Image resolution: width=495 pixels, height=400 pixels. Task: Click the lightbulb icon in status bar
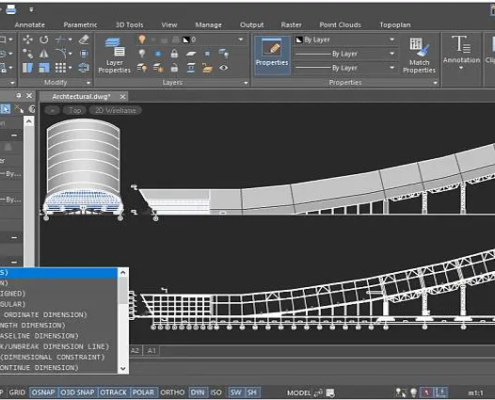click(x=414, y=392)
